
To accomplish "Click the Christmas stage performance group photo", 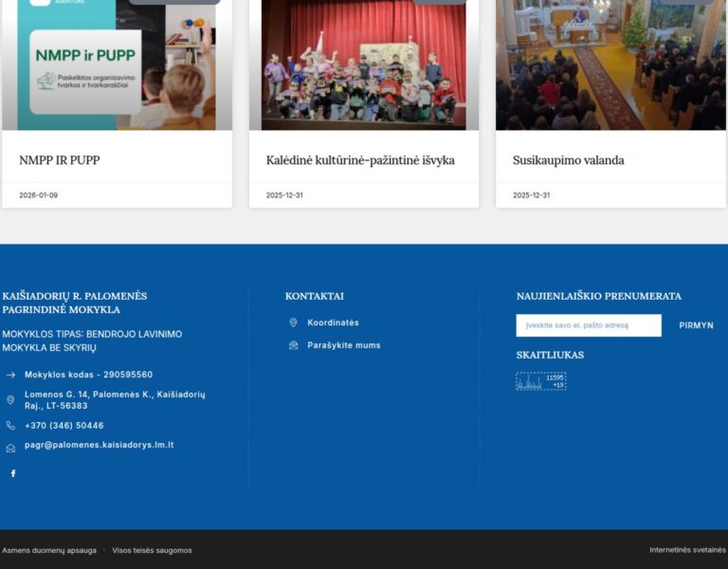I will click(x=364, y=64).
